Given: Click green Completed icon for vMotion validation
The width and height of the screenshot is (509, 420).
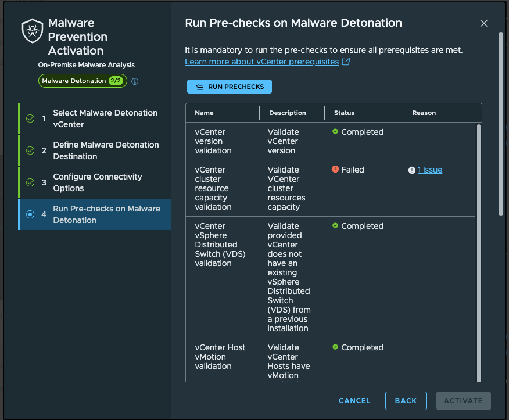Looking at the screenshot, I should [335, 347].
